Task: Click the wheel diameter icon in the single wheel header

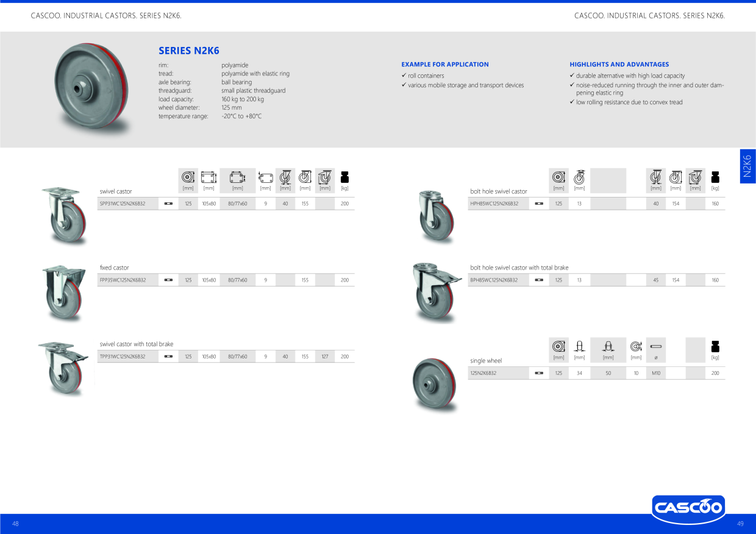Action: click(558, 346)
